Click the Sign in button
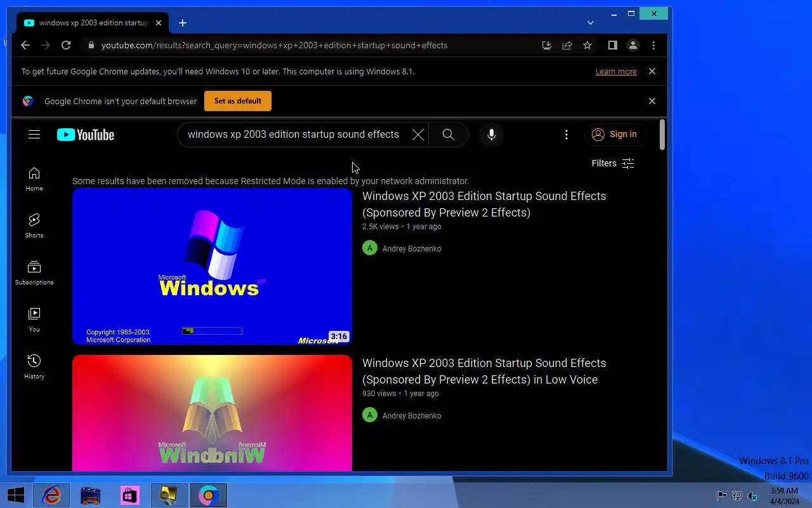This screenshot has height=508, width=812. coord(615,135)
